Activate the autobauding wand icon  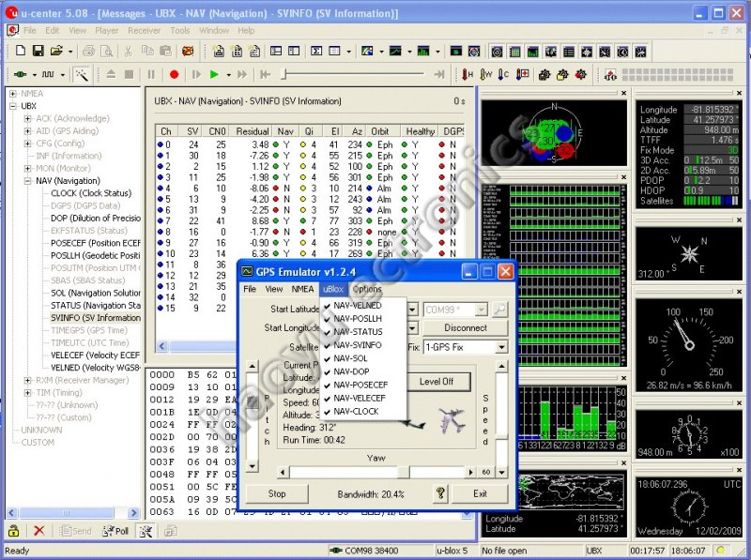pos(81,75)
